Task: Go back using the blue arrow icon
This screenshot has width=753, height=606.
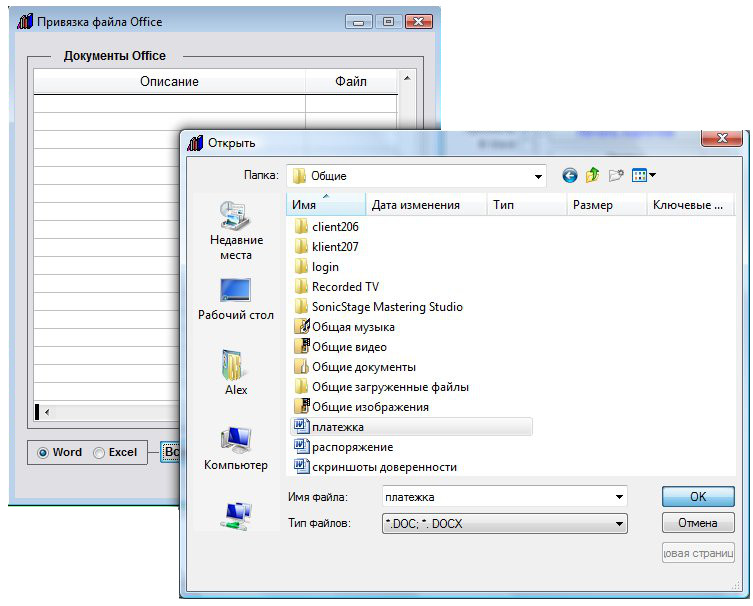Action: pyautogui.click(x=570, y=176)
